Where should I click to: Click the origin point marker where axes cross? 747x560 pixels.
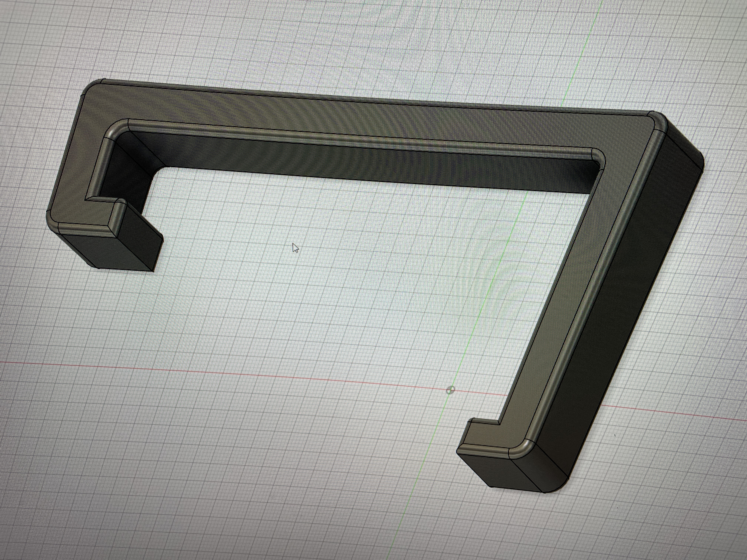(450, 391)
